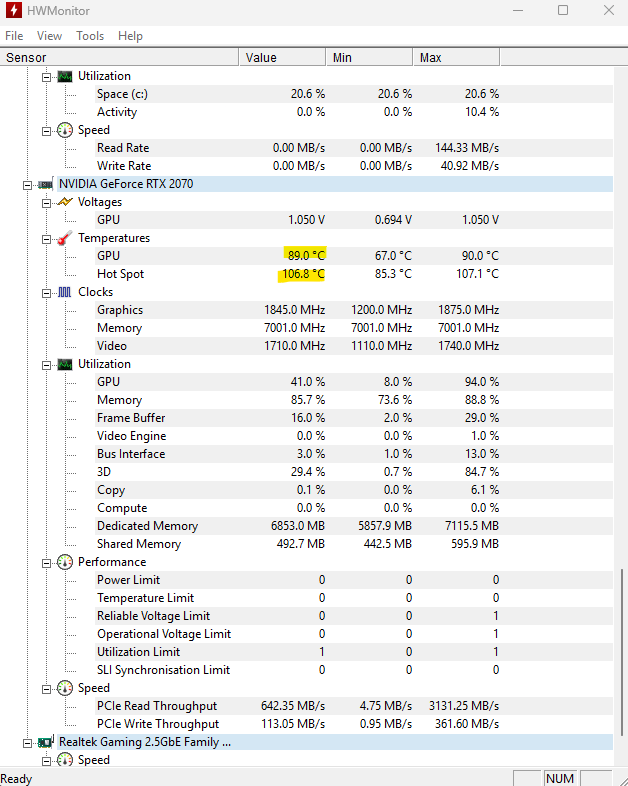Click the NVIDIA GeForce RTX 2070 card icon
The width and height of the screenshot is (628, 786).
[46, 184]
